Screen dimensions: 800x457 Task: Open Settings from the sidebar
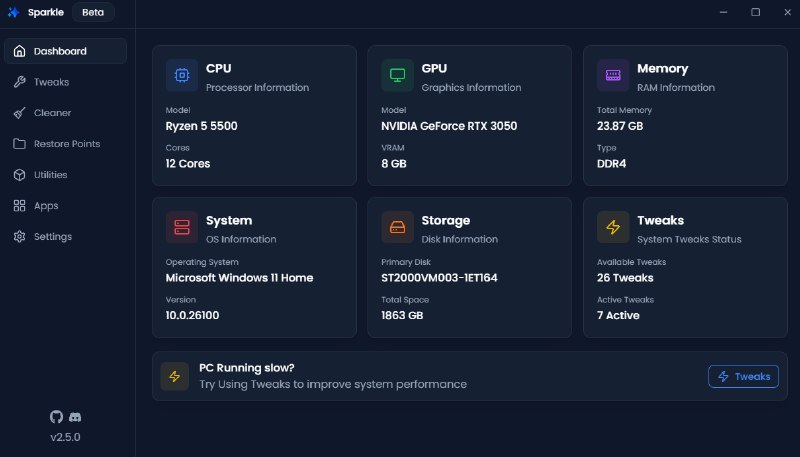[x=52, y=237]
